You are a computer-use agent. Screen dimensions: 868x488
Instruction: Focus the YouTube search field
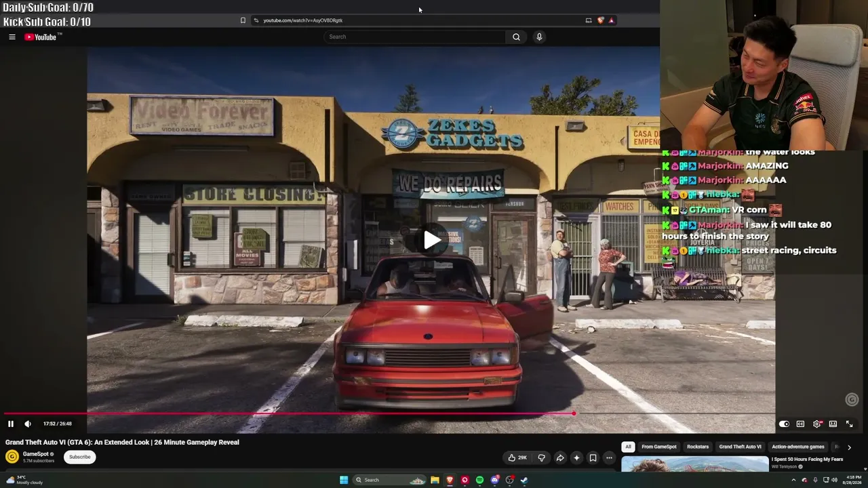pos(415,37)
